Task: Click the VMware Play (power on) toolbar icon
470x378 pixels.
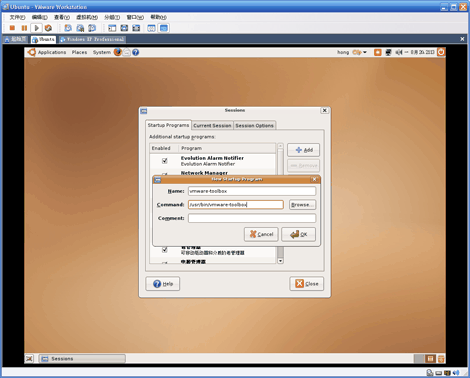Action: coord(36,28)
